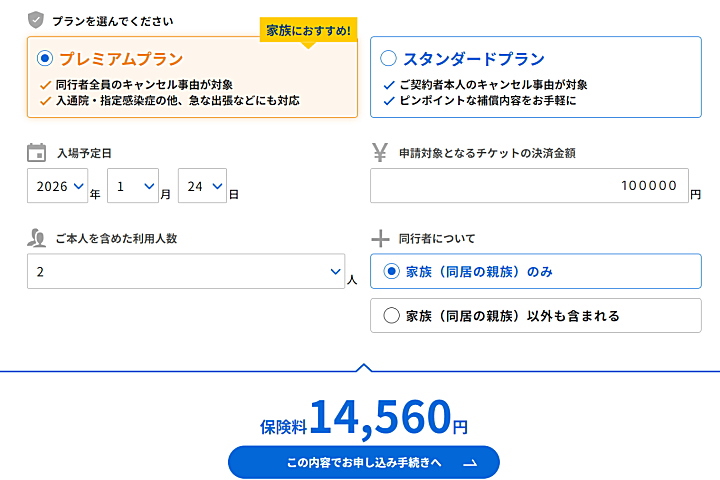Select the プレミアムプラン radio button
Viewport: 720px width, 480px height.
point(45,58)
